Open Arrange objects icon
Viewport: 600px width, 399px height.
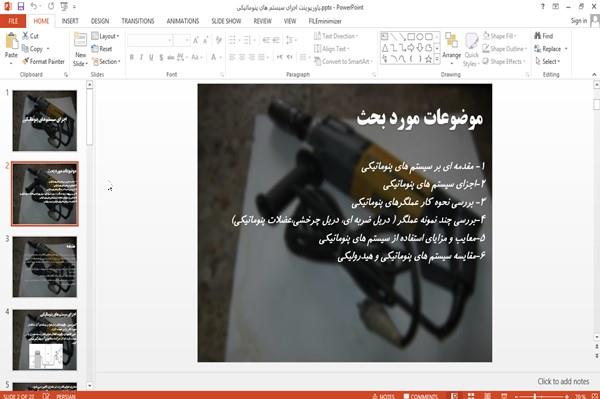point(452,41)
